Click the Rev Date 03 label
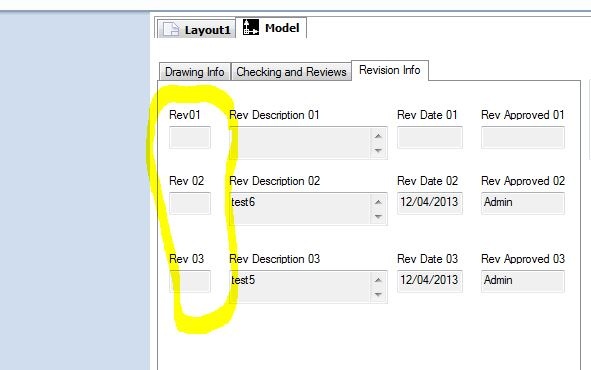 (427, 259)
